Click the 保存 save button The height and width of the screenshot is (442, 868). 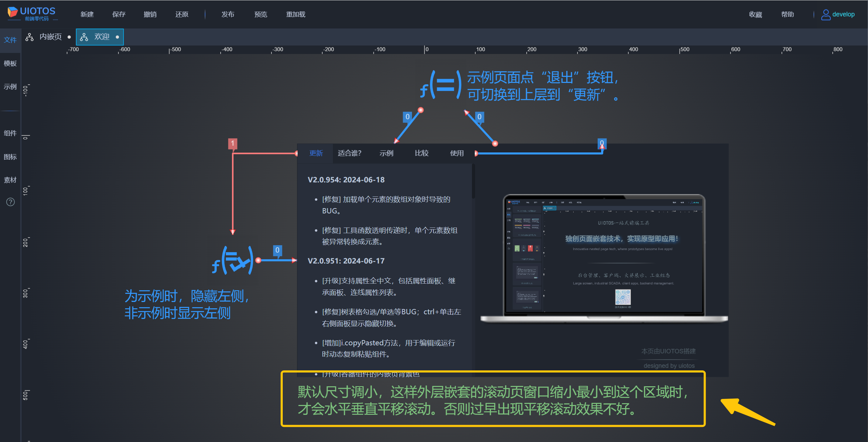tap(119, 14)
